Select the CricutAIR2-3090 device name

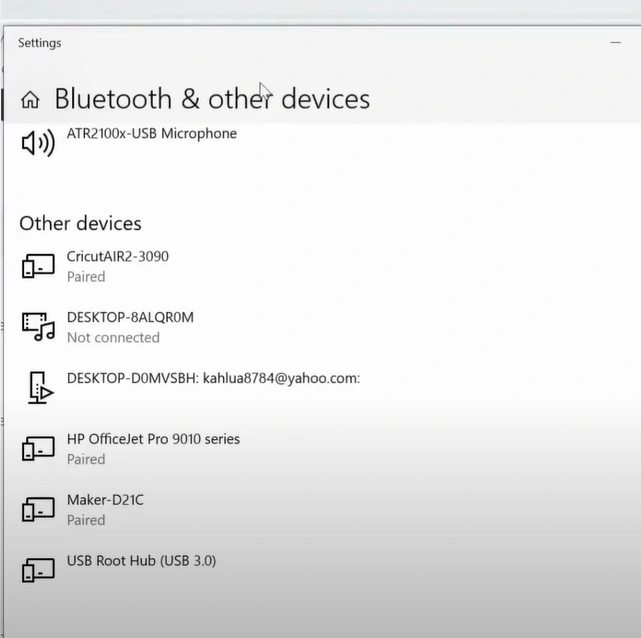[117, 256]
